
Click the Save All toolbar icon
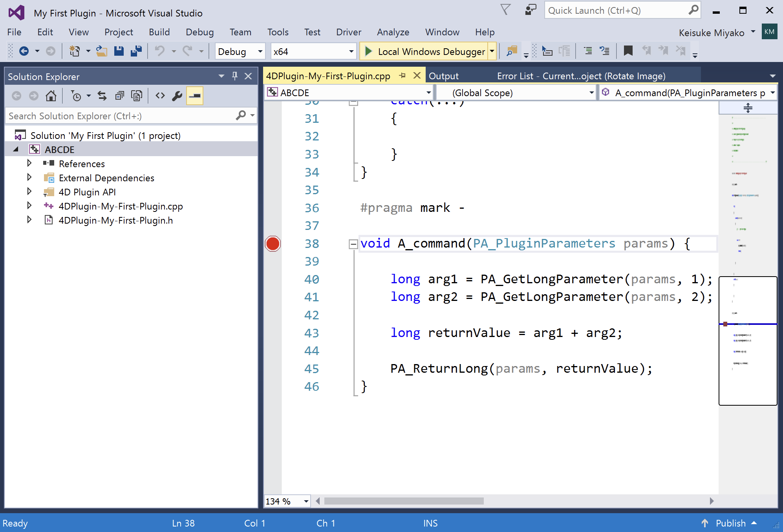coord(136,51)
